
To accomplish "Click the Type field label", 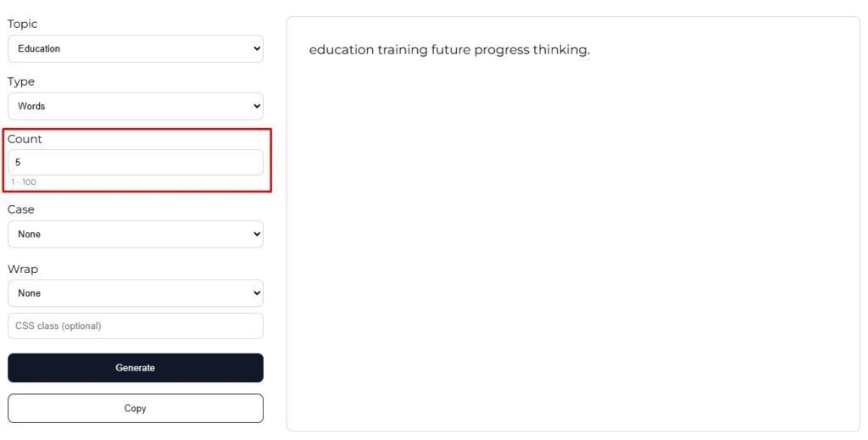I will [21, 82].
